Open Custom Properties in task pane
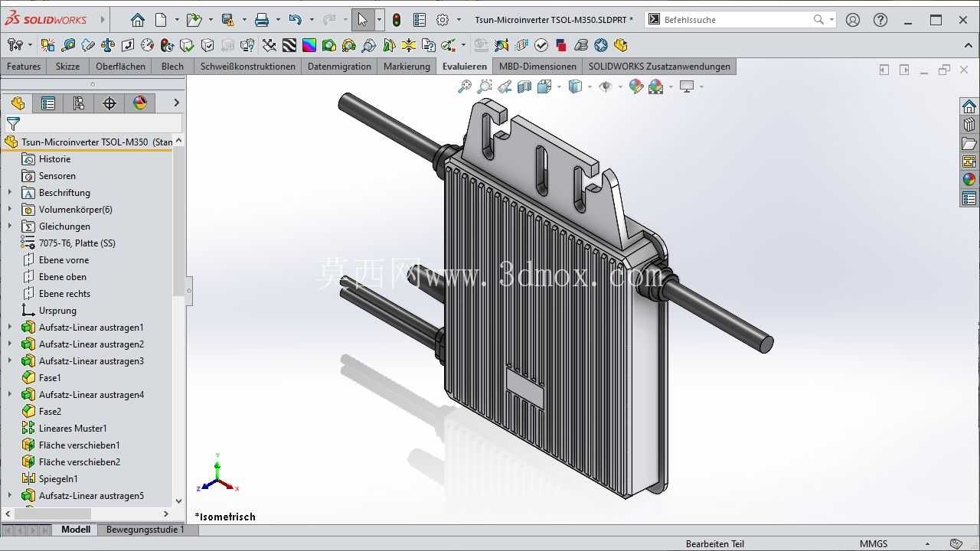 (x=969, y=198)
